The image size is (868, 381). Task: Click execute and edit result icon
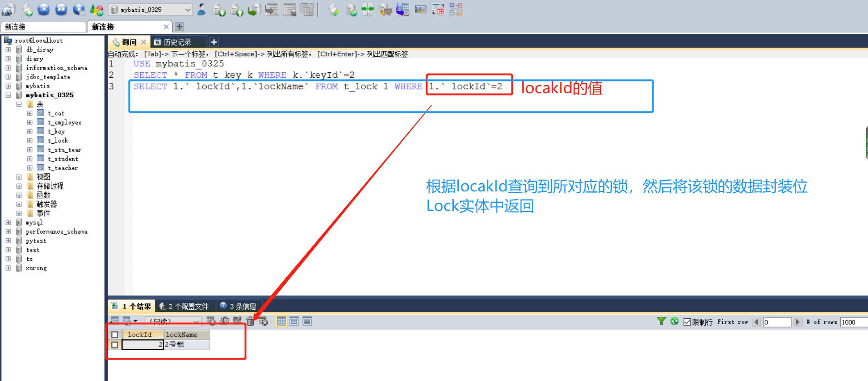[79, 9]
